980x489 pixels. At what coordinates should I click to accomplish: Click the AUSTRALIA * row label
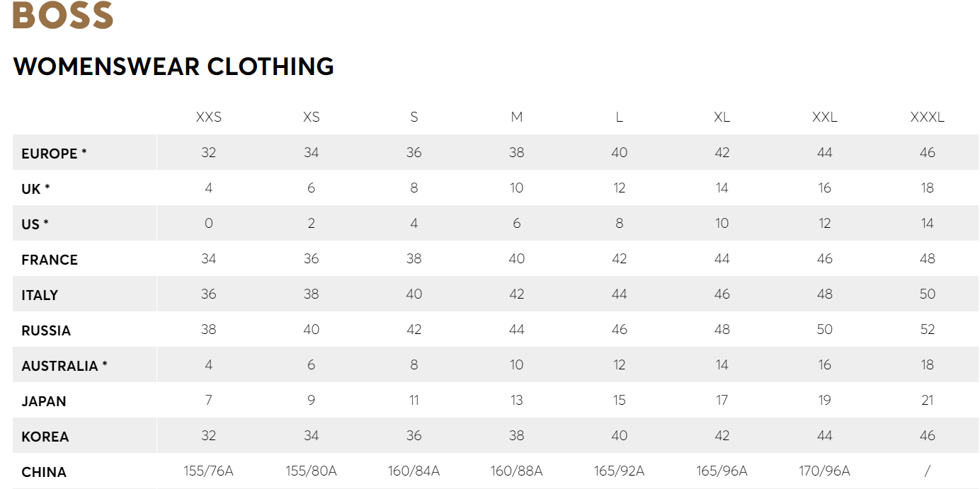64,366
